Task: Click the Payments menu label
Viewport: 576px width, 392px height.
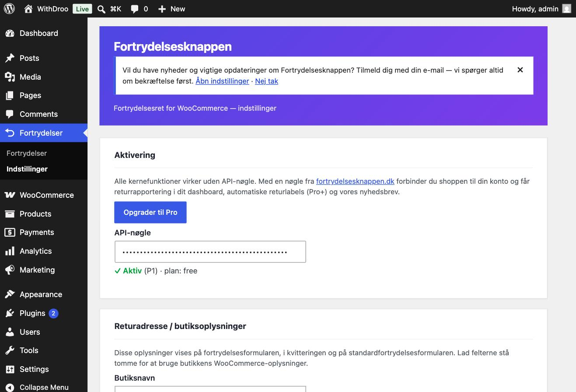Action: [x=37, y=232]
